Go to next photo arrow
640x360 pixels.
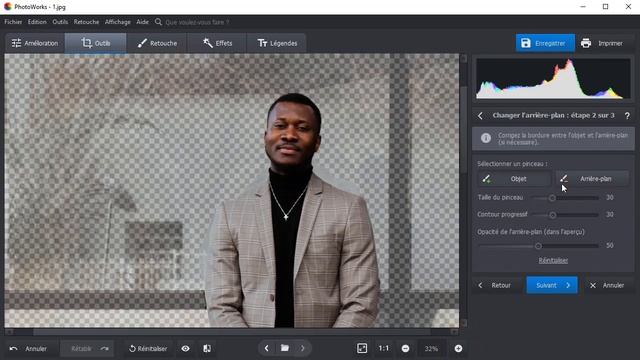click(303, 348)
